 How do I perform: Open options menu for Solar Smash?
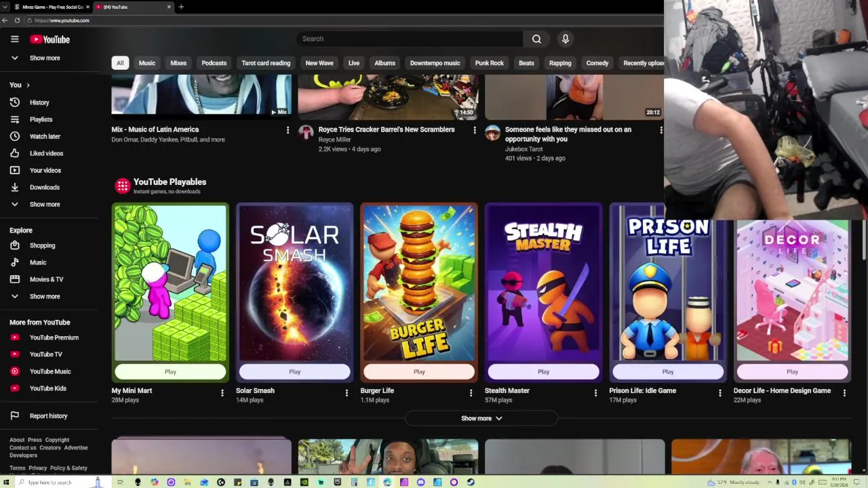tap(347, 392)
